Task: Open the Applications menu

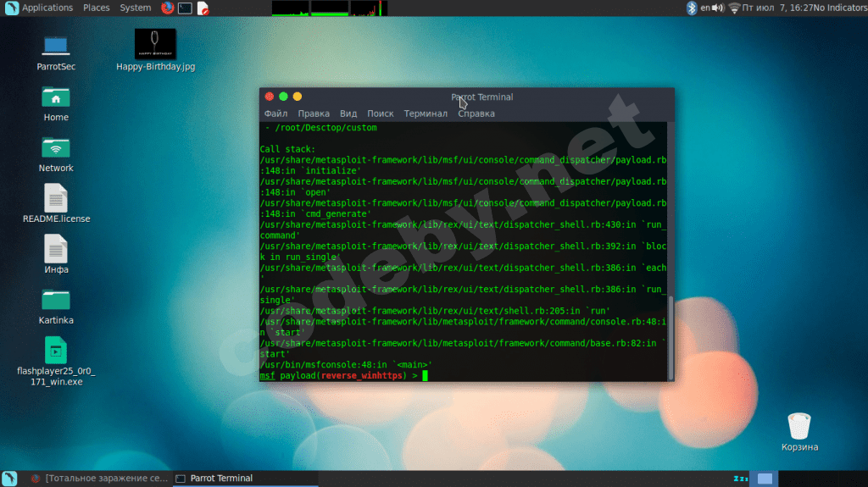Action: click(x=47, y=8)
